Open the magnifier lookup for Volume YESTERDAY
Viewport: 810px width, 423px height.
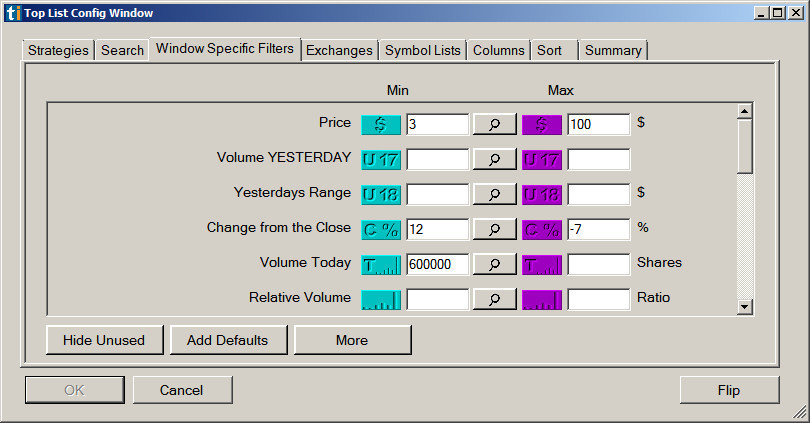[x=494, y=160]
